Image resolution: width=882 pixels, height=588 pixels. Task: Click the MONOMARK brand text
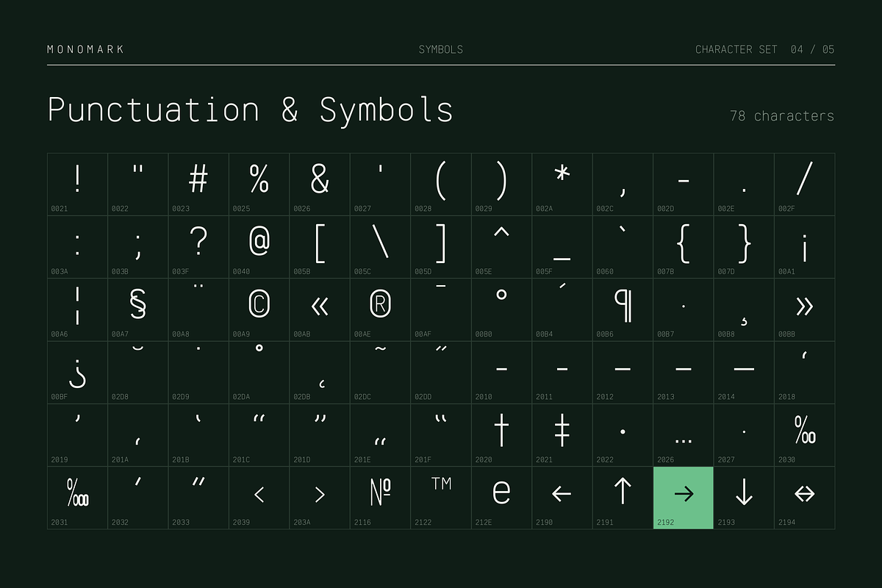point(86,49)
